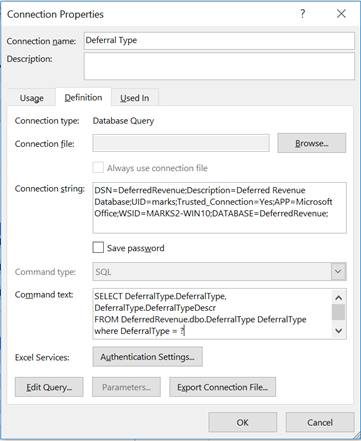Click the Command text scroll down arrow
Image resolution: width=361 pixels, height=441 pixels.
338,331
